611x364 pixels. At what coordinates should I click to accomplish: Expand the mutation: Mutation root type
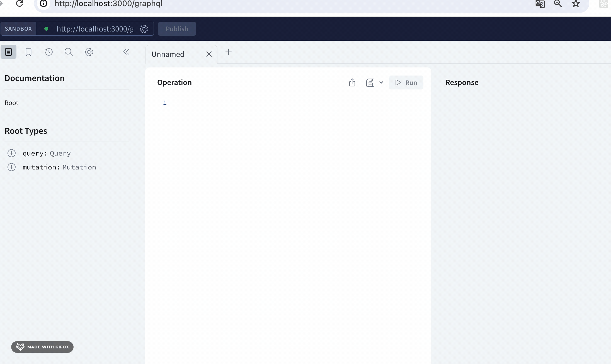pos(11,167)
